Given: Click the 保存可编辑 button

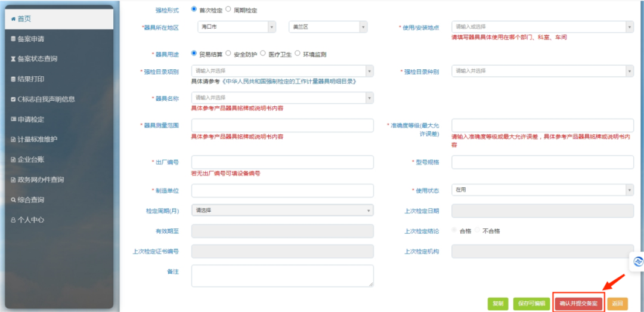Looking at the screenshot, I should pos(531,304).
